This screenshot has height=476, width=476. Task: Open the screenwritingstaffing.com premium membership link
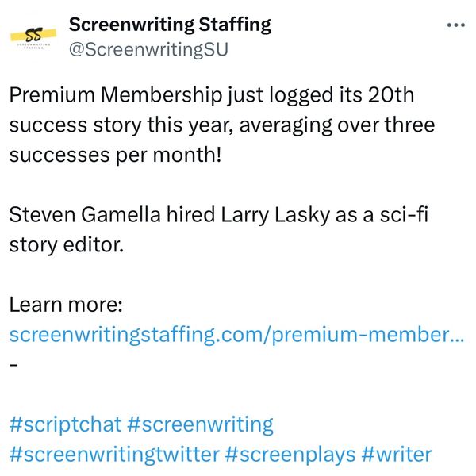236,334
